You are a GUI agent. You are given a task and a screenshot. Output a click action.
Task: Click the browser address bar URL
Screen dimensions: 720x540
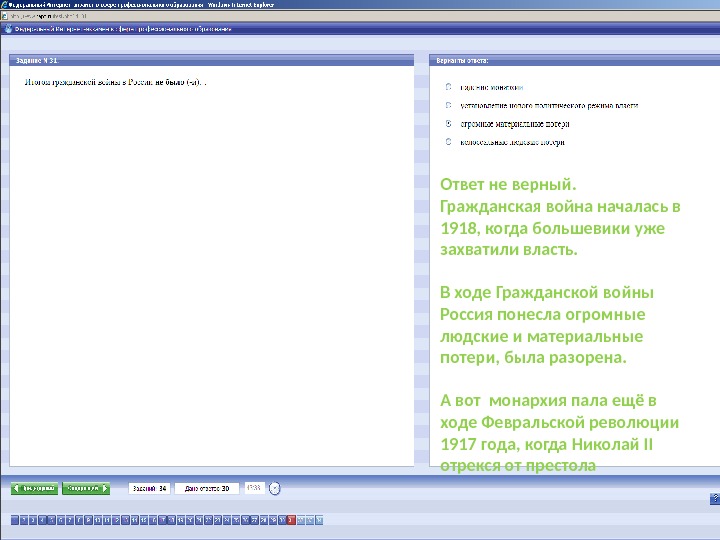[48, 16]
